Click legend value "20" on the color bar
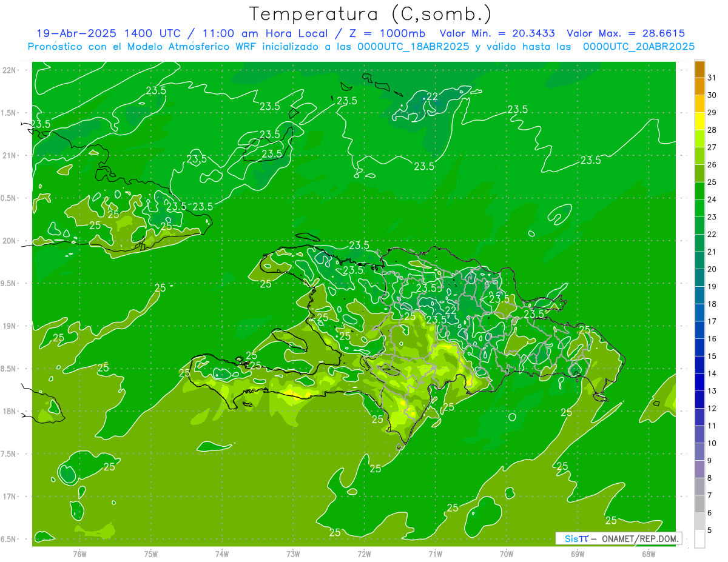Screen dimensions: 728x562 coord(712,269)
